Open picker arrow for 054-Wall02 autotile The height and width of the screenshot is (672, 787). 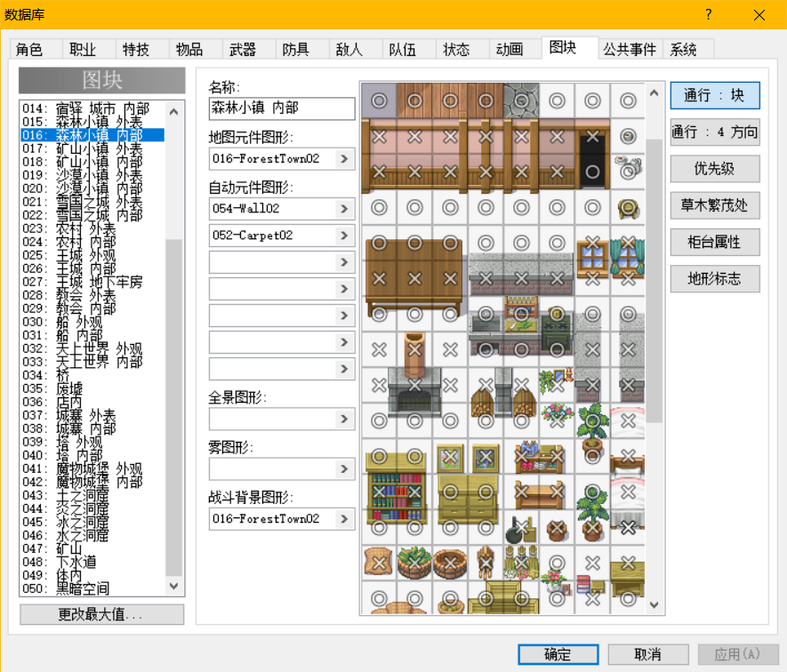pyautogui.click(x=344, y=209)
